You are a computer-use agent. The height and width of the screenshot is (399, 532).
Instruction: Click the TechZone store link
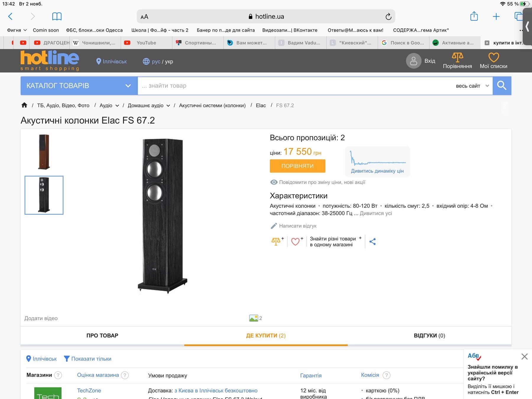pos(89,390)
